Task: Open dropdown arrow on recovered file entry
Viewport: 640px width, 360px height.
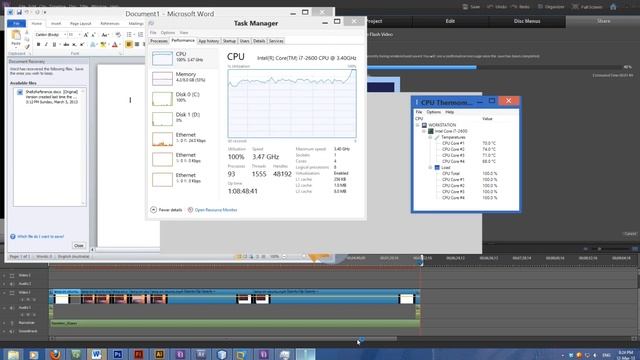Action: click(x=83, y=92)
